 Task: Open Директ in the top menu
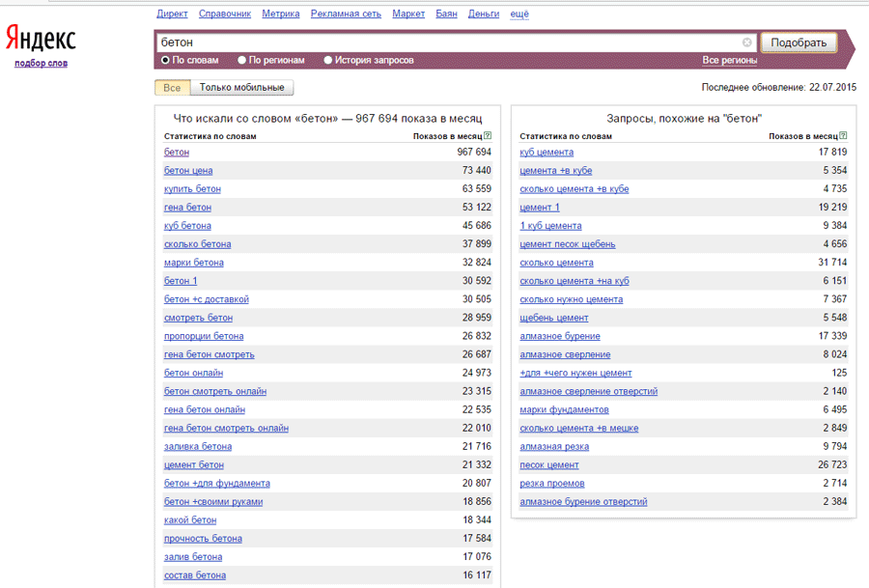172,14
